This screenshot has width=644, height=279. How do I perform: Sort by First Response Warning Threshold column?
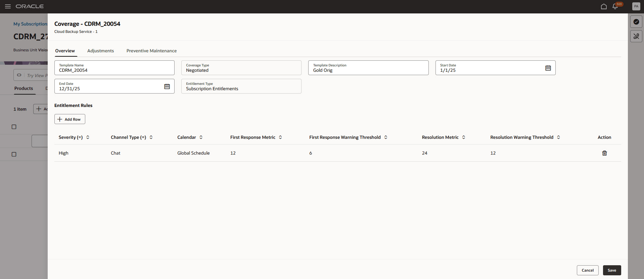pyautogui.click(x=386, y=137)
